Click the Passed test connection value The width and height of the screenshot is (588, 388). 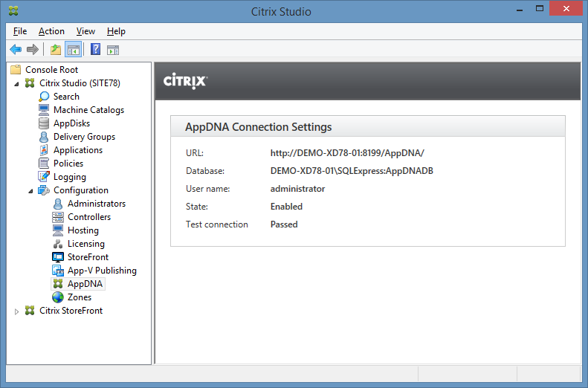click(284, 224)
